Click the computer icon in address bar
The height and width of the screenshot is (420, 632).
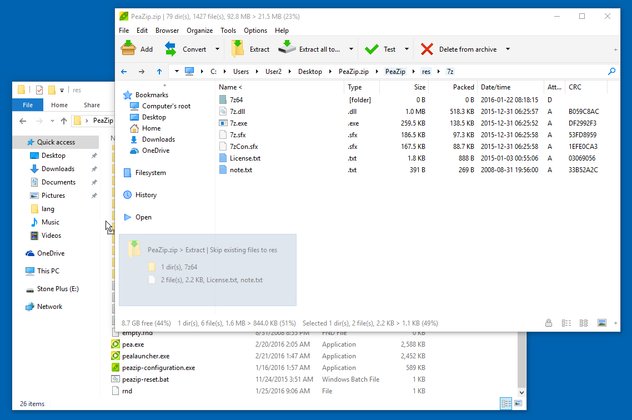click(189, 71)
